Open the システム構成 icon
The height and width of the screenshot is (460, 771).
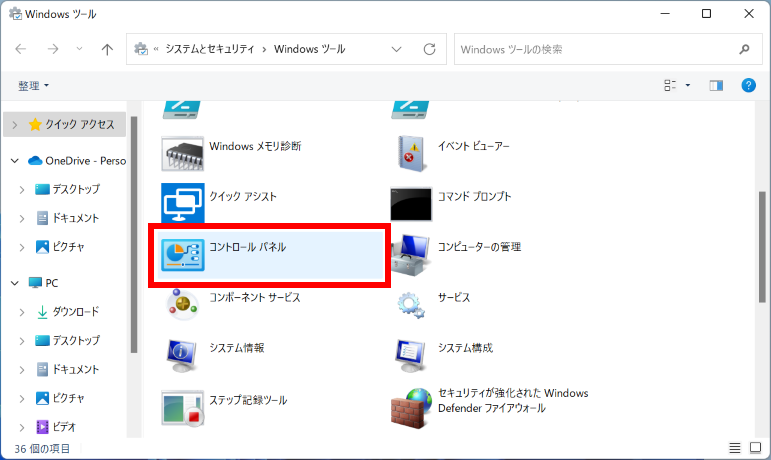(411, 355)
